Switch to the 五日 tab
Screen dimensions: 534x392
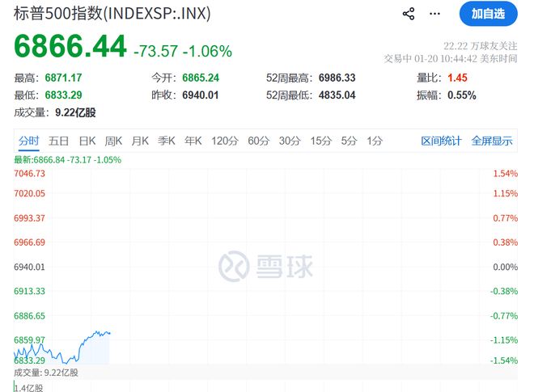(58, 141)
